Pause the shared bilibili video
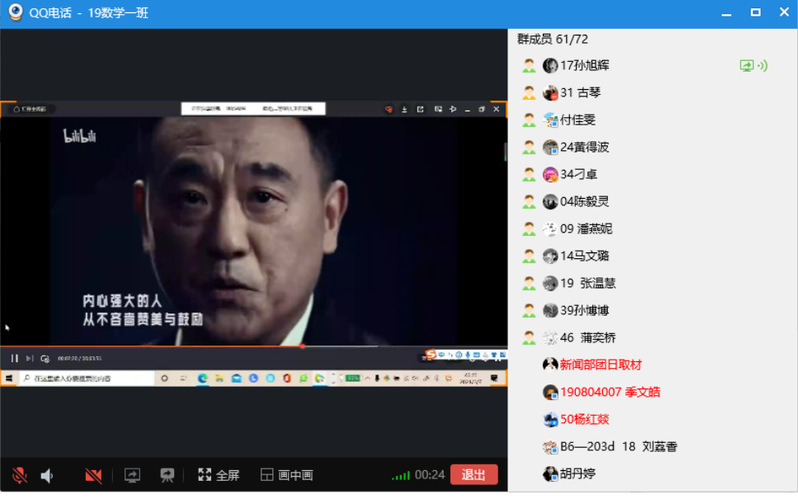The image size is (798, 504). coord(14,358)
